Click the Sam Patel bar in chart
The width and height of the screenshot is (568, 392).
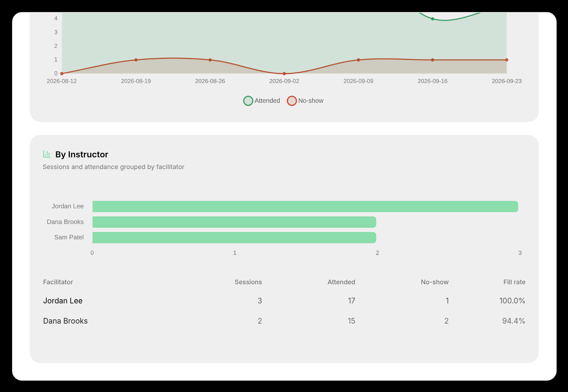pyautogui.click(x=234, y=238)
